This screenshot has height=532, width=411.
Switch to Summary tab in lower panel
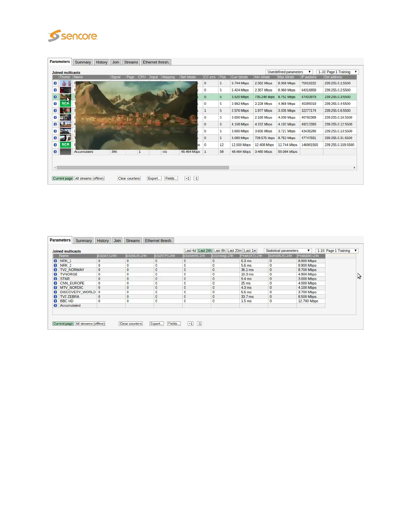click(84, 241)
